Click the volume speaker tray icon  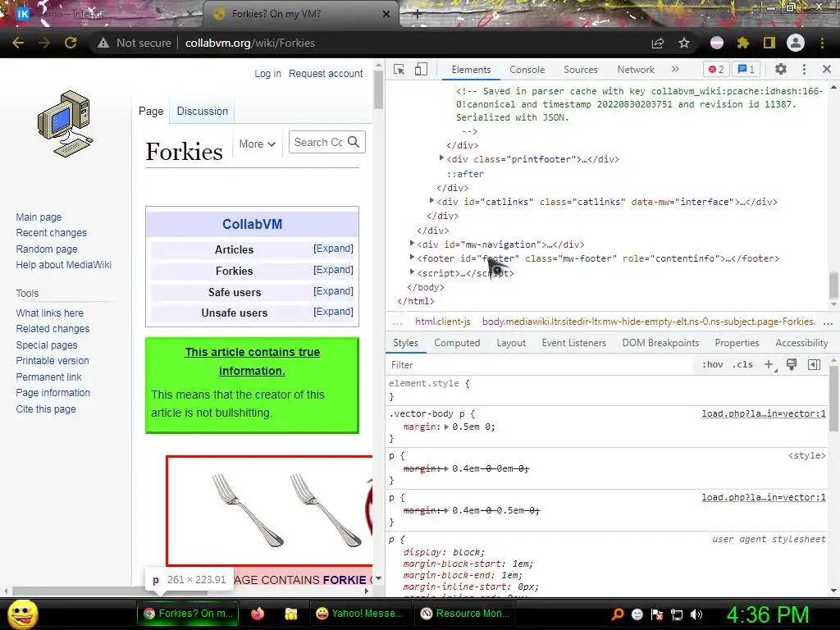696,614
